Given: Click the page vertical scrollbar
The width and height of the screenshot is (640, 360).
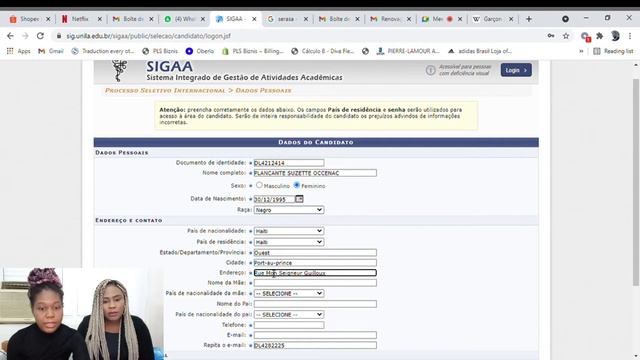Looking at the screenshot, I should [636, 182].
